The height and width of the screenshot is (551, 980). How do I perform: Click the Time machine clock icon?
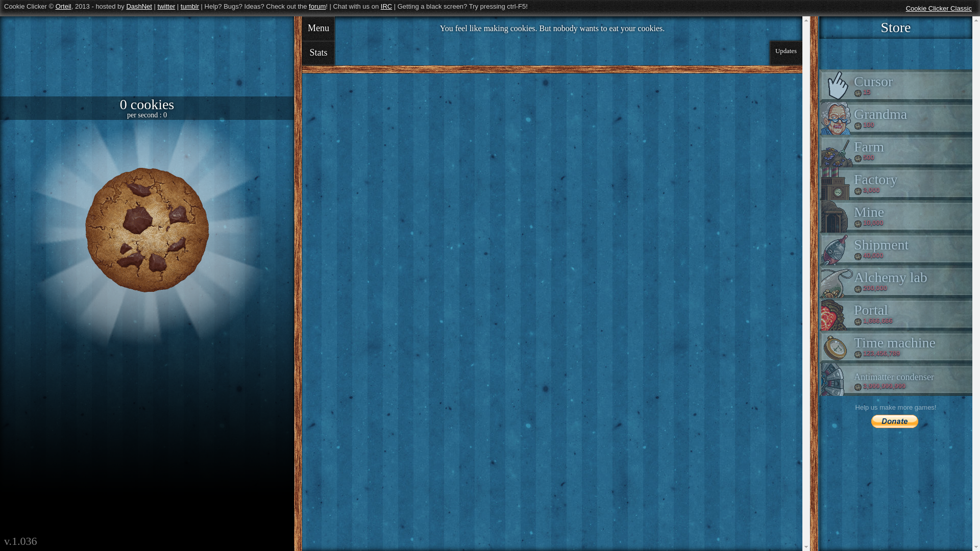[836, 347]
